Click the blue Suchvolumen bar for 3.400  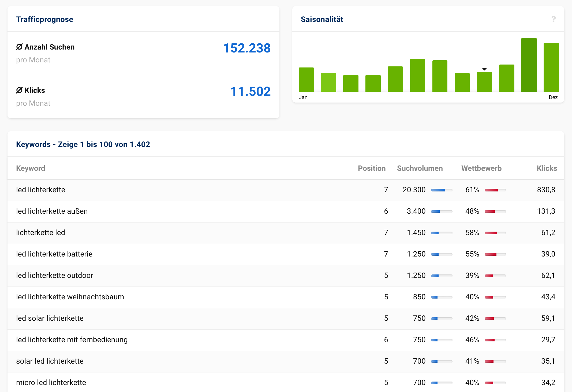(442, 212)
